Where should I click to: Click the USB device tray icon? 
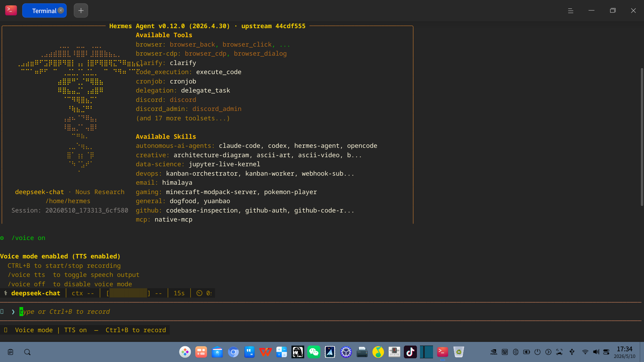tap(572, 352)
